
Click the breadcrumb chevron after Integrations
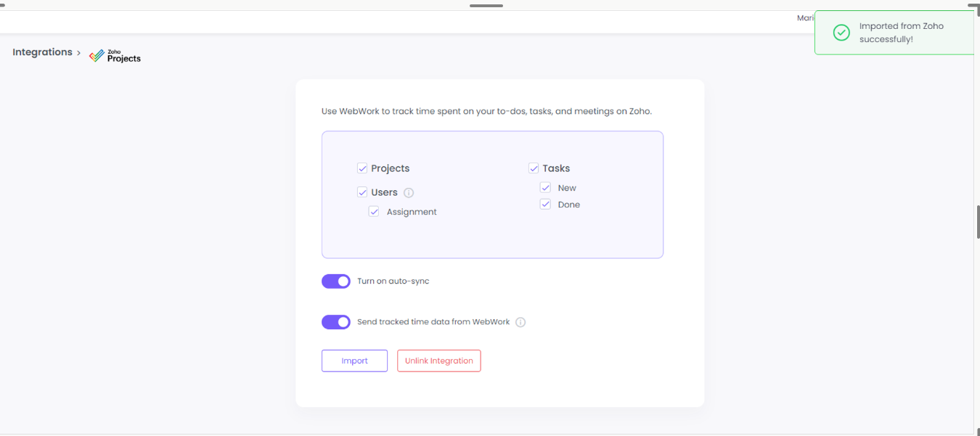click(x=78, y=52)
